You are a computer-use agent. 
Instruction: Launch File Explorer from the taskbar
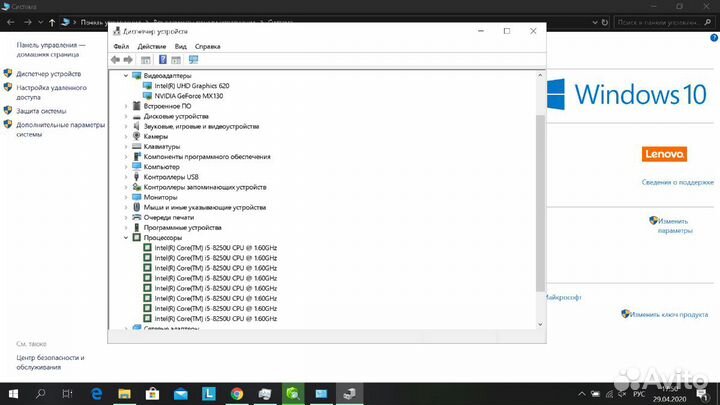[x=125, y=393]
